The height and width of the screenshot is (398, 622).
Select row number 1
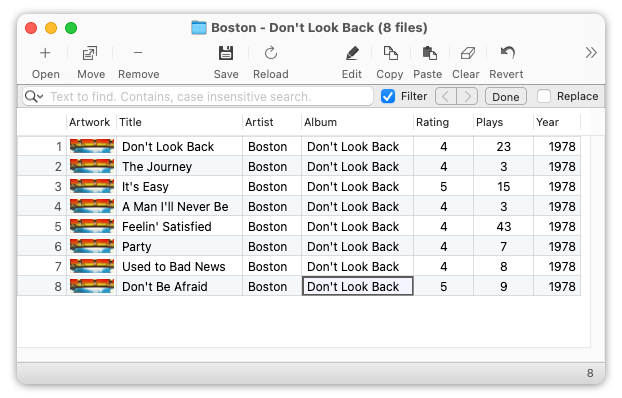click(59, 146)
